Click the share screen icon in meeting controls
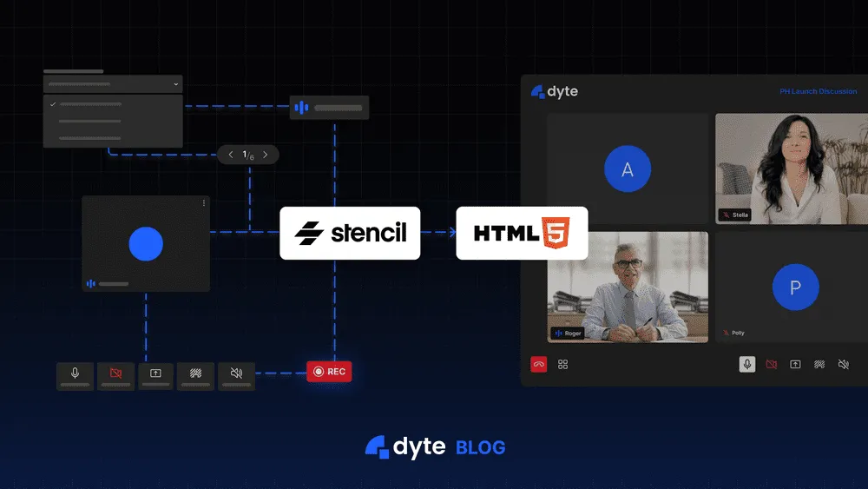This screenshot has width=868, height=489. [x=795, y=365]
